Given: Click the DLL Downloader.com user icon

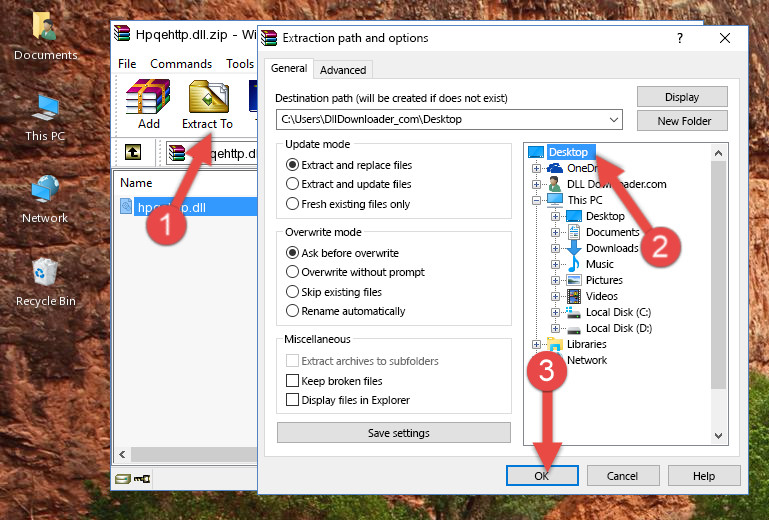Looking at the screenshot, I should click(x=555, y=184).
